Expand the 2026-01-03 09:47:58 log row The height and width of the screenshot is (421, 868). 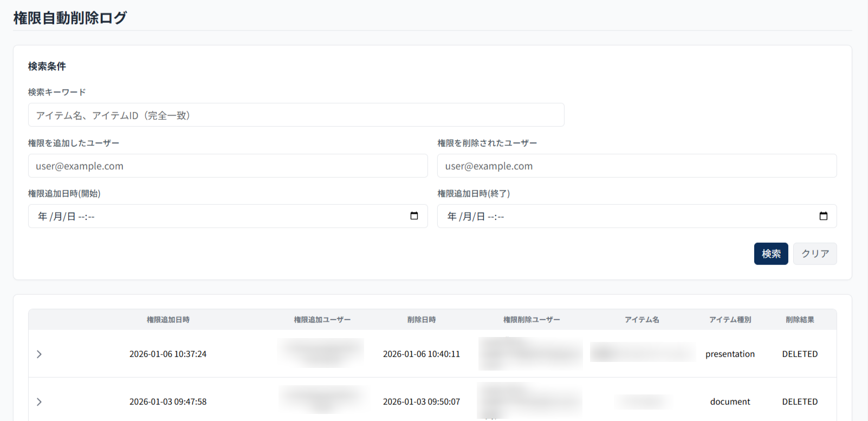(39, 402)
